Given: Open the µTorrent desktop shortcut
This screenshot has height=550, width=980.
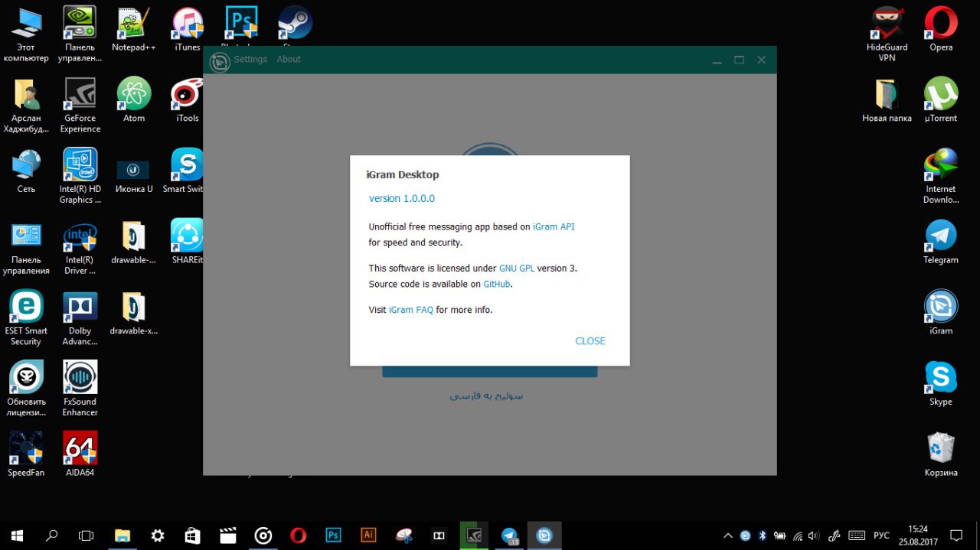Looking at the screenshot, I should [x=941, y=100].
